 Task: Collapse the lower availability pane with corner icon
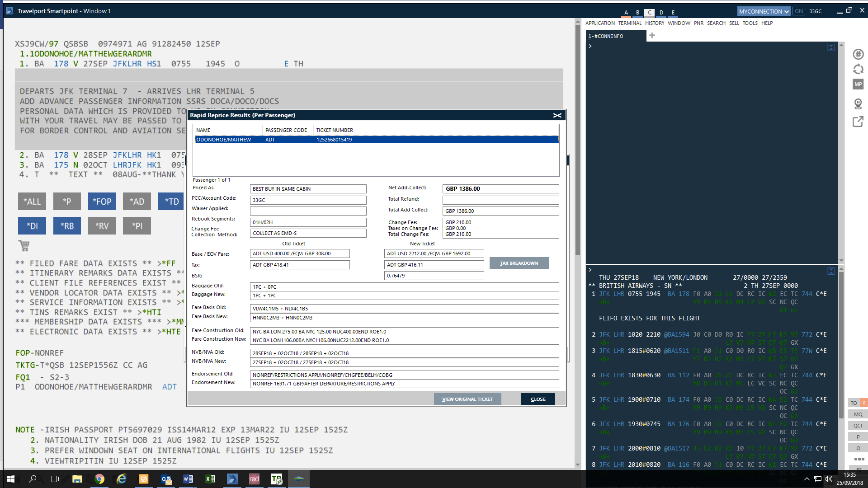click(831, 271)
